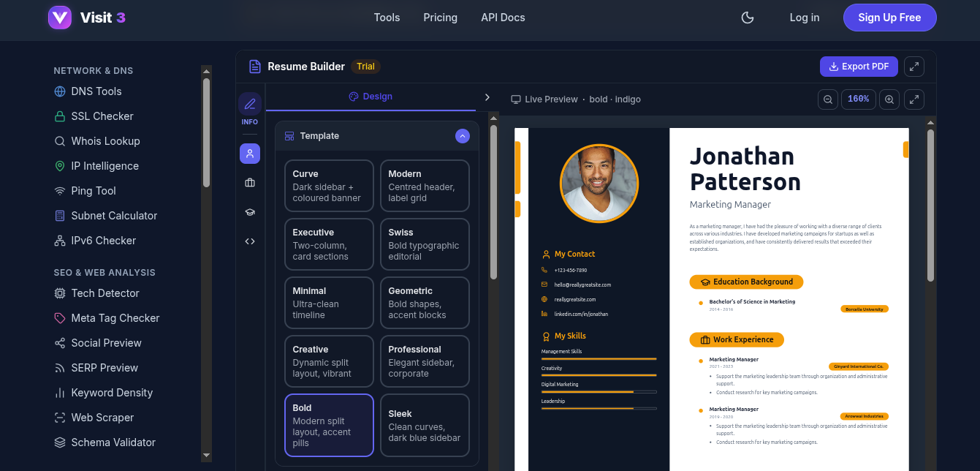Click the Live Preview monitor icon
The height and width of the screenshot is (471, 980).
point(516,99)
